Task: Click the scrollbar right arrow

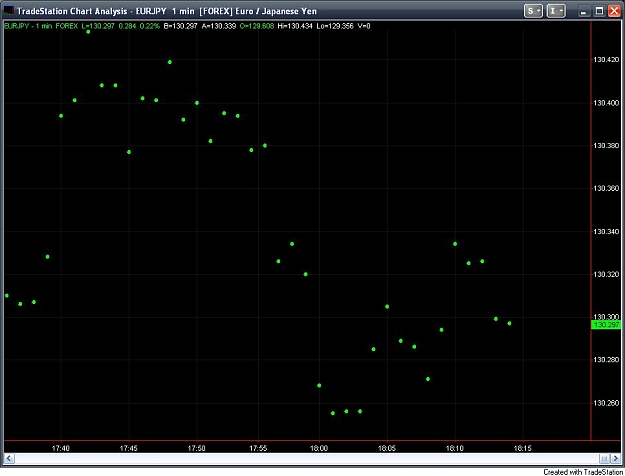Action: click(x=616, y=458)
